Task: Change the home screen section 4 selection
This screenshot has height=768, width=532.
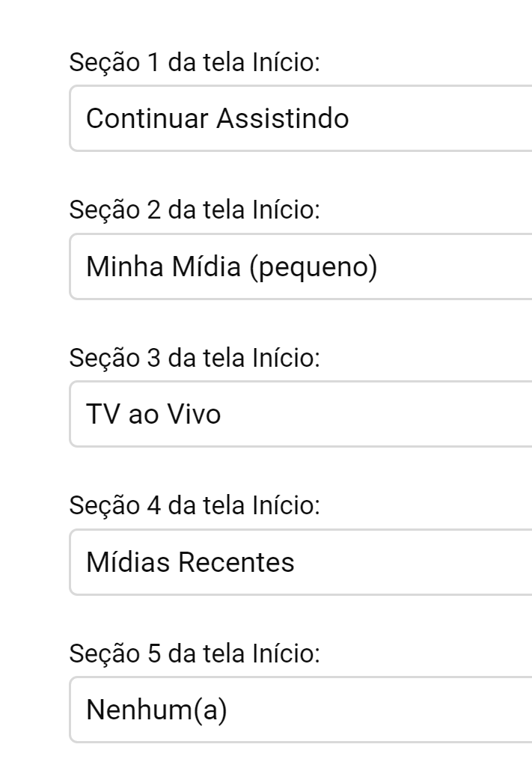Action: click(299, 562)
